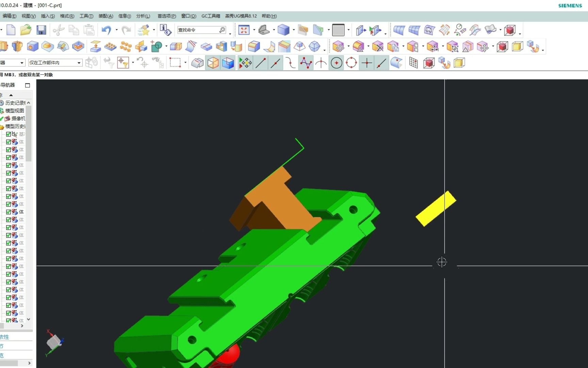Screen dimensions: 588x368
Task: Collapse the 模型历史记录 folder node
Action: (2, 126)
